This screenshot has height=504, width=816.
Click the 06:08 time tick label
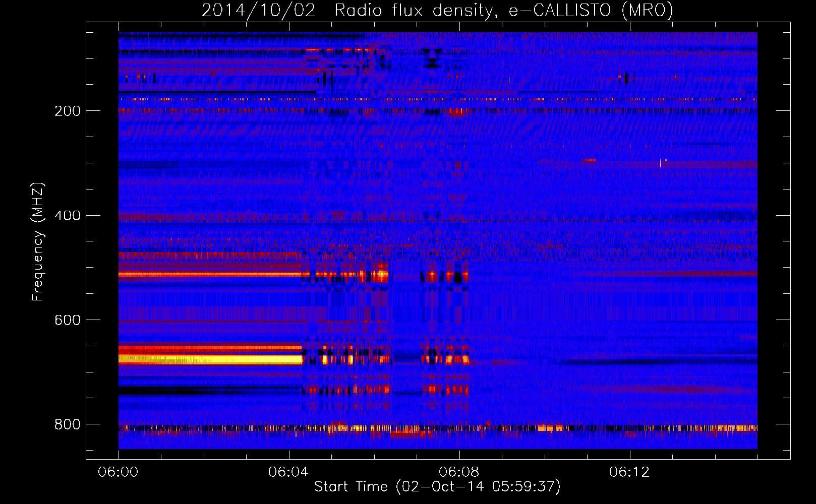tap(459, 472)
